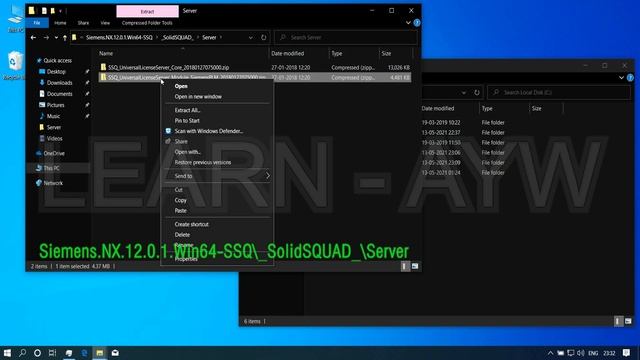Switch to the Share ribbon tab
Screen dimensions: 640x360
coord(83,23)
